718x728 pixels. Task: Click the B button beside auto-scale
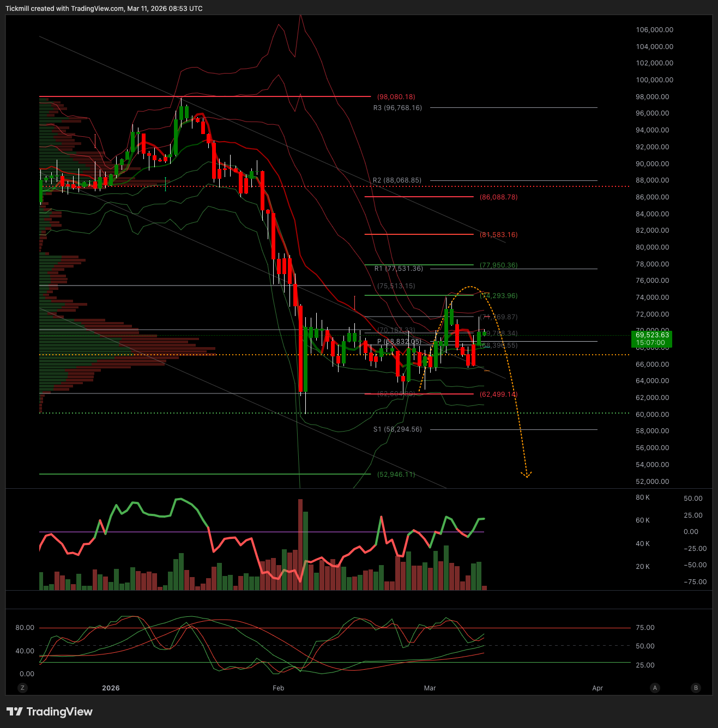pyautogui.click(x=696, y=688)
